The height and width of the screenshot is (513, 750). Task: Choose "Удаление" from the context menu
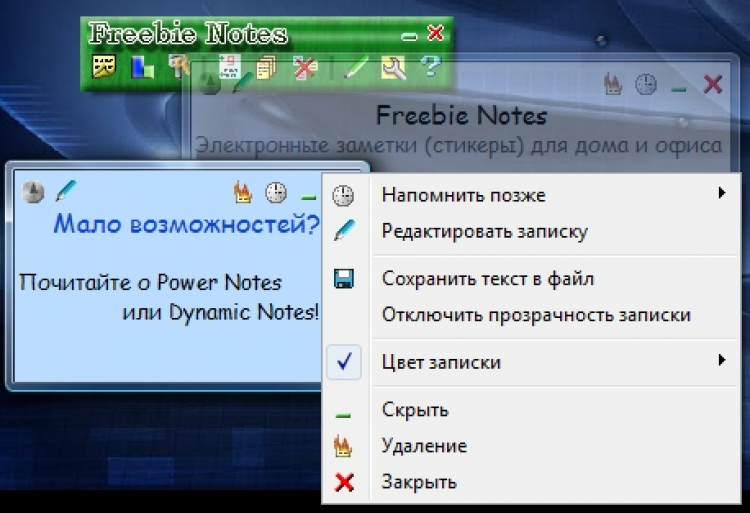tap(424, 446)
